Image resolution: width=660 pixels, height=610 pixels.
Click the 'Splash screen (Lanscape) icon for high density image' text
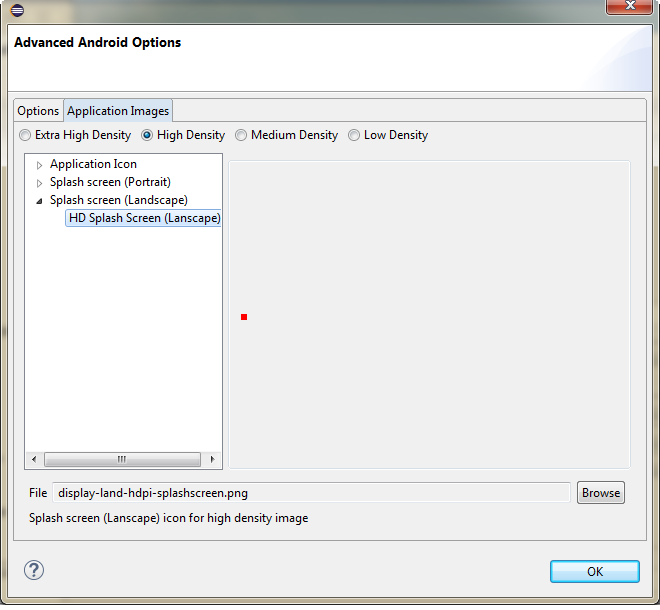tap(168, 518)
